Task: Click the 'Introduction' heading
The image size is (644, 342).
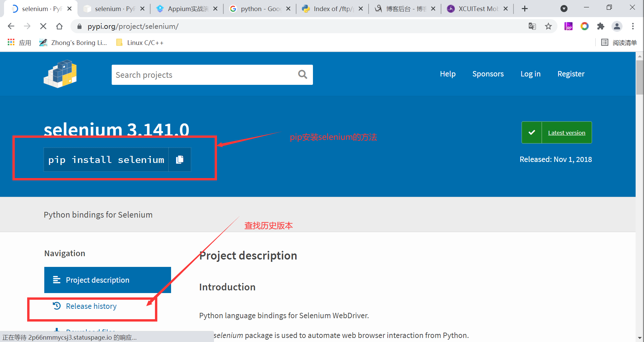Action: point(227,287)
